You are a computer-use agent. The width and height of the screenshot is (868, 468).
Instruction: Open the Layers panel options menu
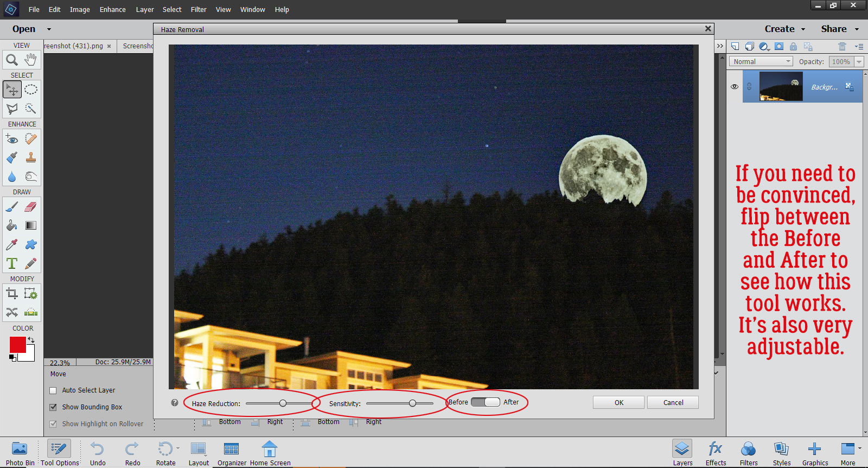coord(859,47)
